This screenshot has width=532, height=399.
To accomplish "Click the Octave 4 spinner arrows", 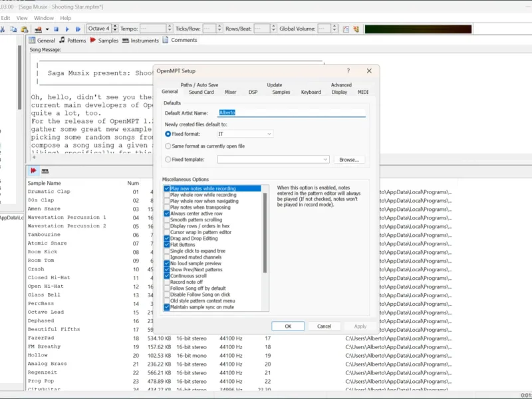I will [x=115, y=29].
